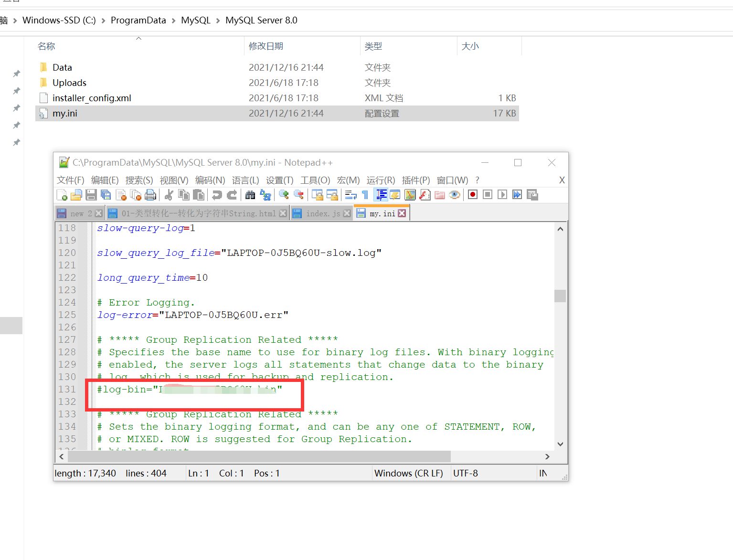Toggle the monitoring eye icon

455,195
